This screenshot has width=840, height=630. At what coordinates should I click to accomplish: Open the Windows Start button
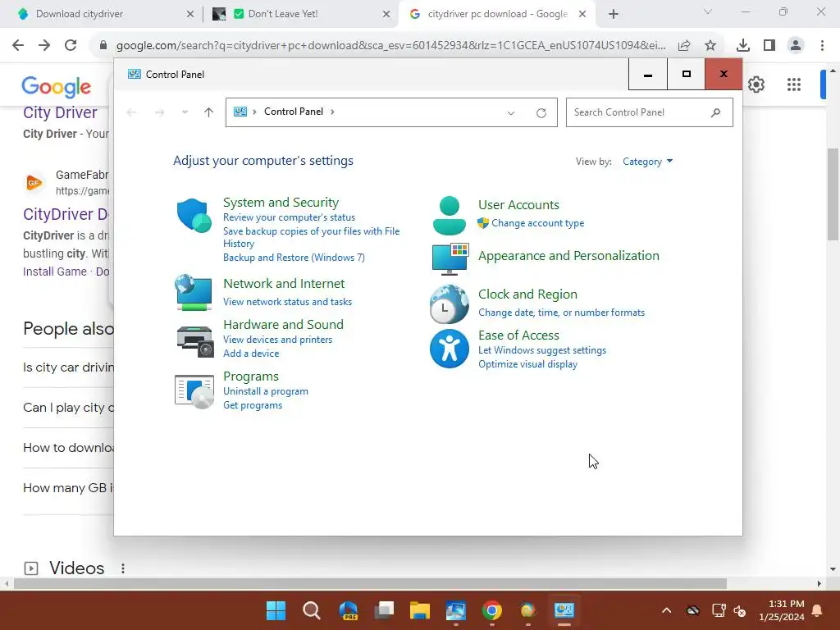[276, 610]
